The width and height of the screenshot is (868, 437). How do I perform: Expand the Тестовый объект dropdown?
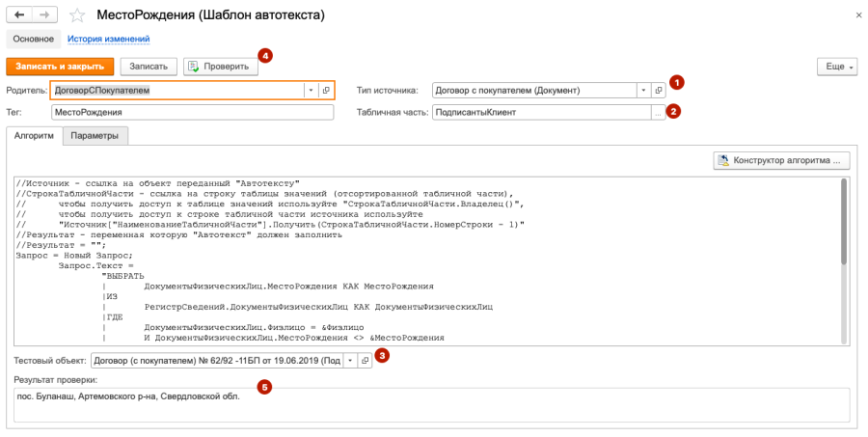[x=349, y=361]
